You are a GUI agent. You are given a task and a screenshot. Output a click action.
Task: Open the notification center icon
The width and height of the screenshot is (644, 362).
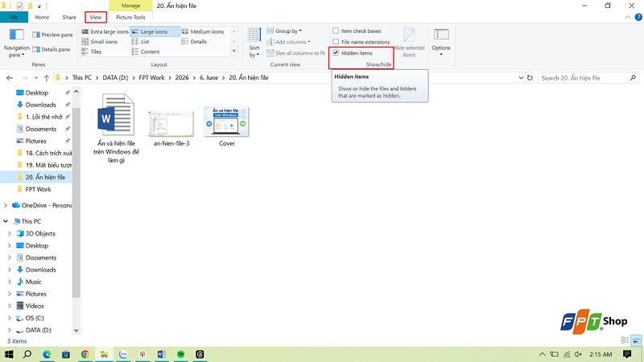click(x=627, y=354)
